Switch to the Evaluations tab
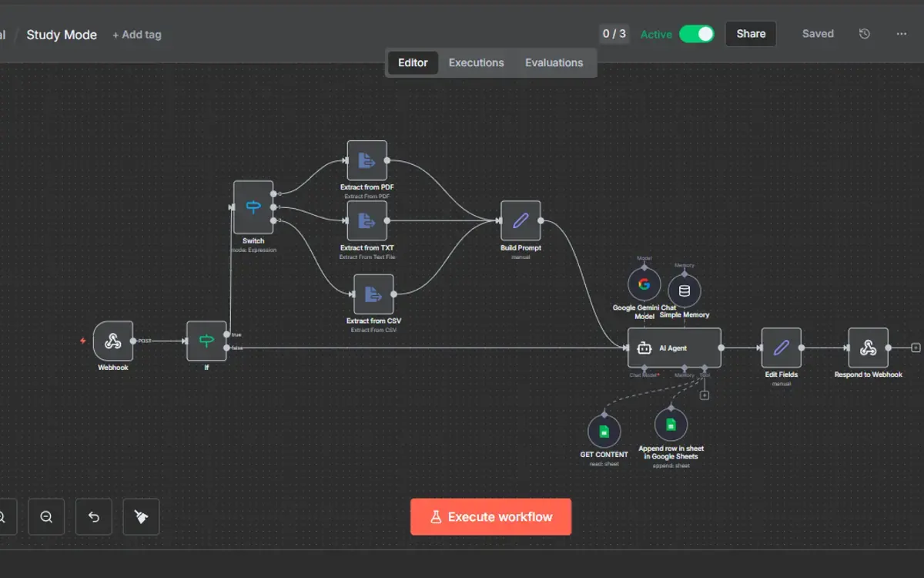The height and width of the screenshot is (578, 924). tap(554, 63)
